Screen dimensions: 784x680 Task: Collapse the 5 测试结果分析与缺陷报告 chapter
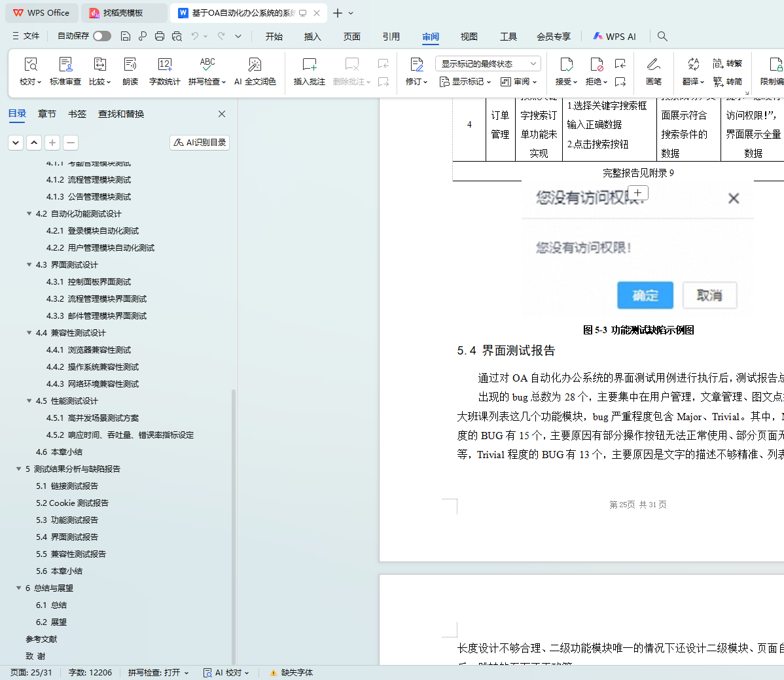coord(18,469)
